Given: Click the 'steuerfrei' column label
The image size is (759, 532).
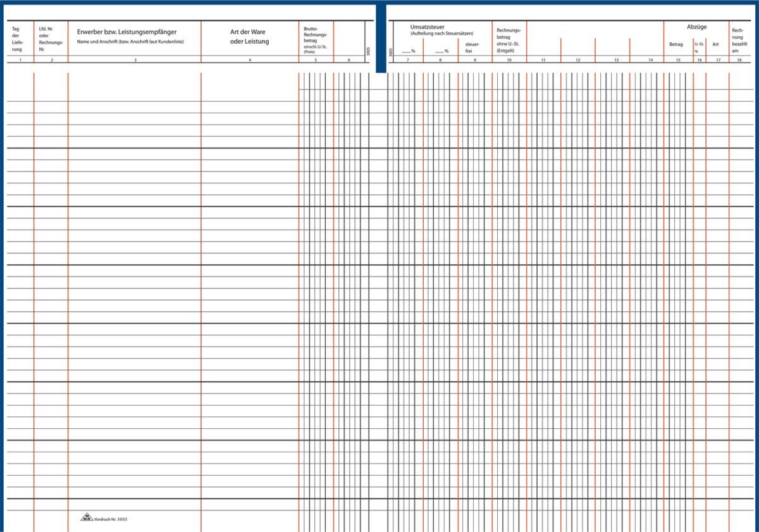Looking at the screenshot, I should (x=472, y=47).
